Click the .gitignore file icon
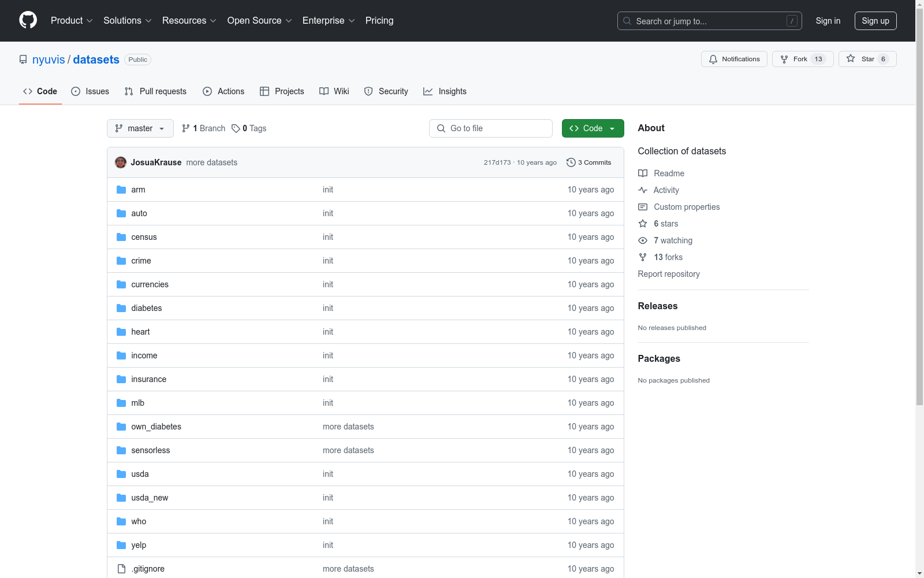This screenshot has width=924, height=578. tap(121, 569)
